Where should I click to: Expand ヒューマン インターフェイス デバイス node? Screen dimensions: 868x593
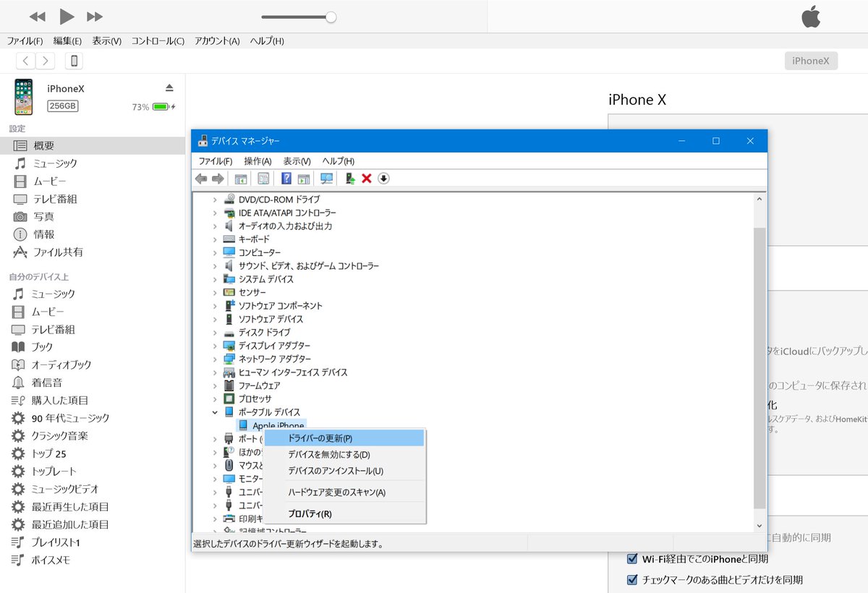pyautogui.click(x=215, y=372)
